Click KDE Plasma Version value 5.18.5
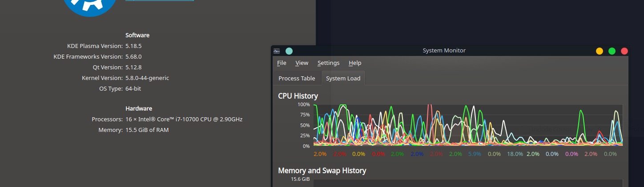 [133, 46]
